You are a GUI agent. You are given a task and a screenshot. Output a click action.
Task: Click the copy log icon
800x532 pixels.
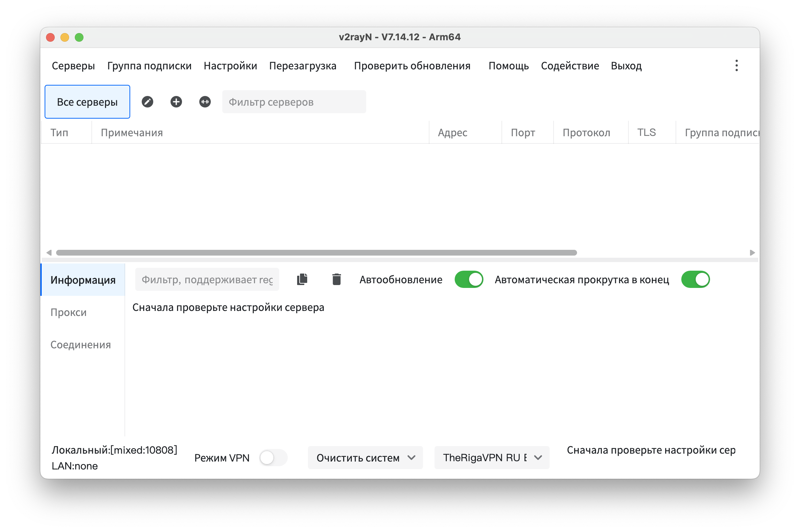[302, 279]
